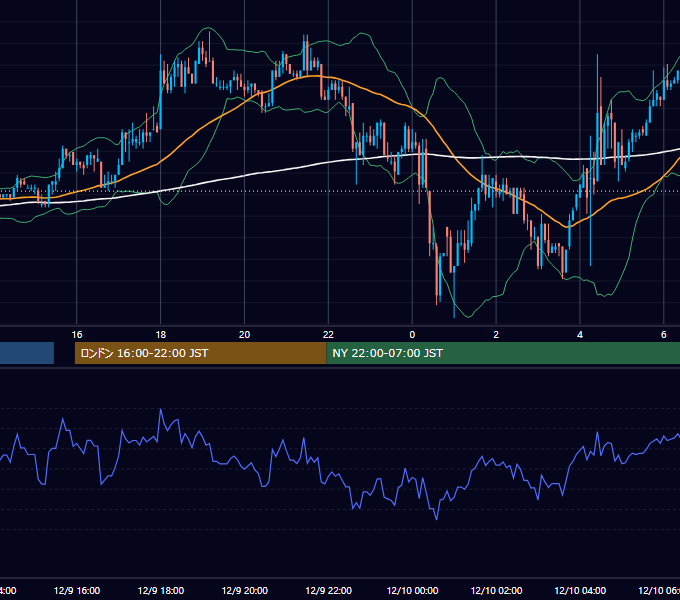Click the 12/9 20:00 date label

click(245, 590)
